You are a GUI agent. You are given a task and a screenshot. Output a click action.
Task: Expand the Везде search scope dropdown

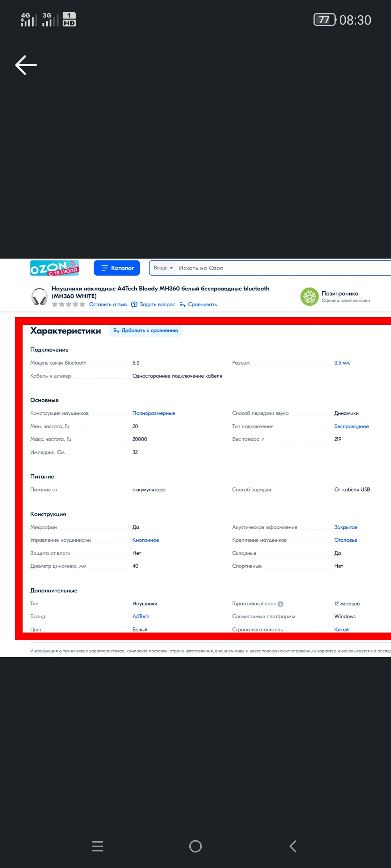163,268
